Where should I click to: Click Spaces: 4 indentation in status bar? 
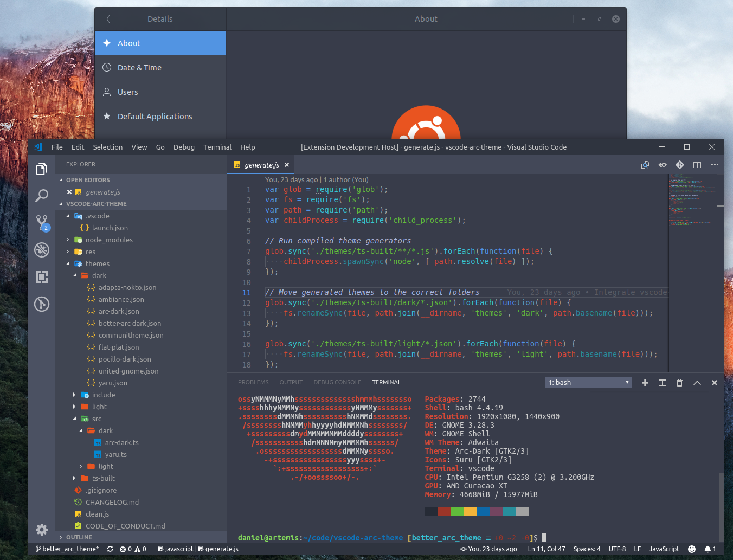587,549
